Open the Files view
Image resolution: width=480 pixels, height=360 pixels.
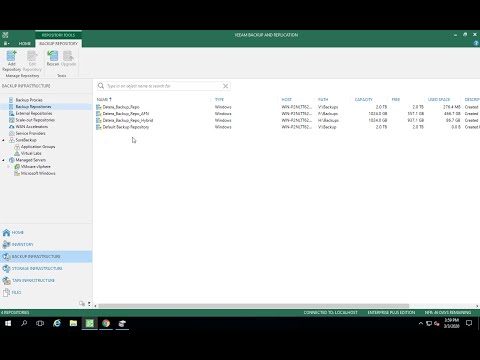(46, 292)
